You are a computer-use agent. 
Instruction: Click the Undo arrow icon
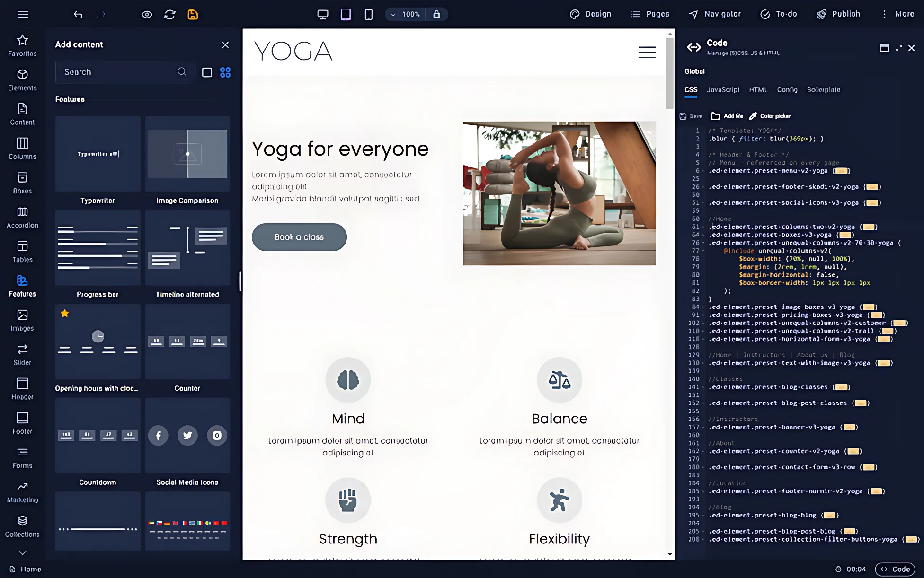(x=78, y=15)
